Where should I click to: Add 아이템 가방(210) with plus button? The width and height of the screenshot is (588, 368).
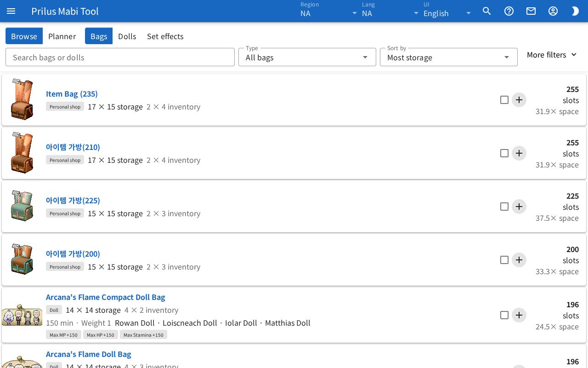[519, 153]
